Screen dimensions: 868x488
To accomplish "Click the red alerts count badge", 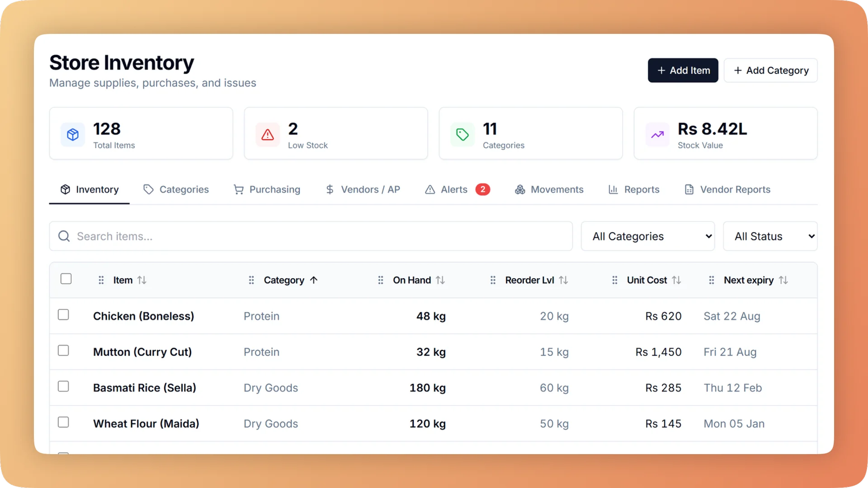I will coord(483,189).
